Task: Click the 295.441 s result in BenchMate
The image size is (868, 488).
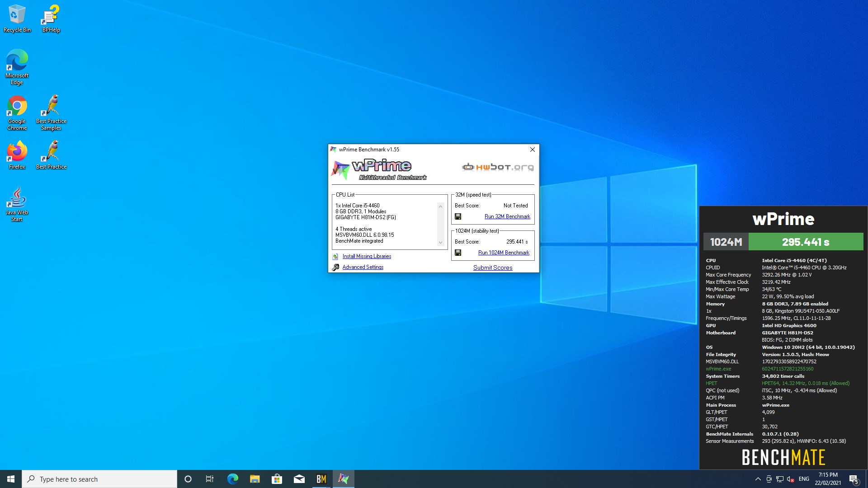Action: point(806,242)
